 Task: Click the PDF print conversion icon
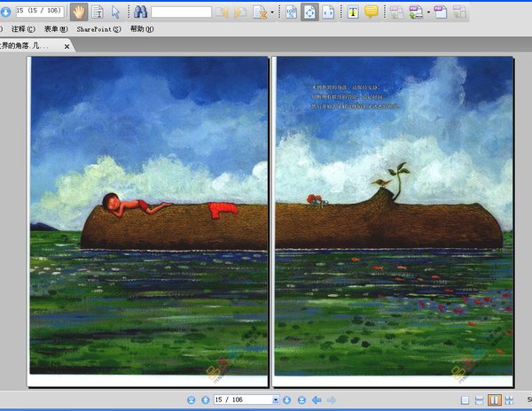(x=416, y=12)
